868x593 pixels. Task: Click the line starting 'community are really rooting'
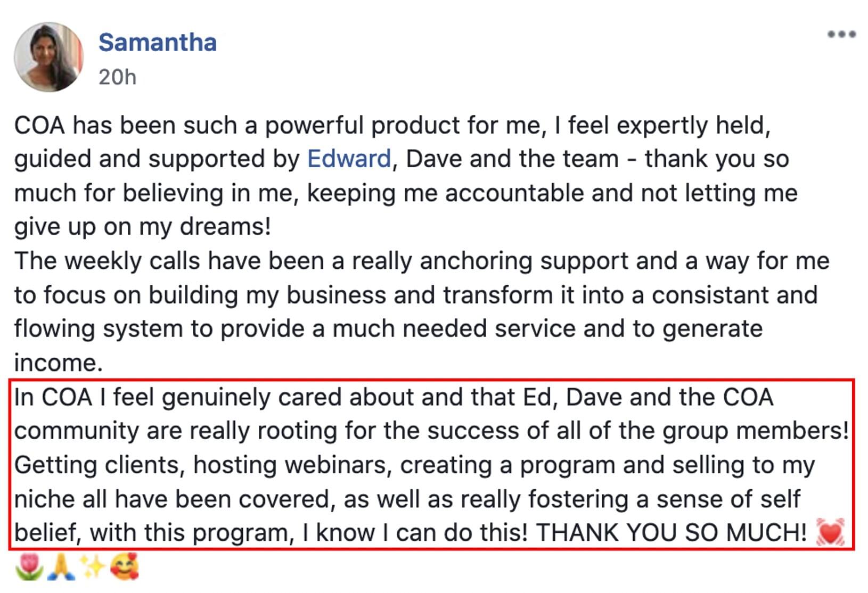point(431,431)
